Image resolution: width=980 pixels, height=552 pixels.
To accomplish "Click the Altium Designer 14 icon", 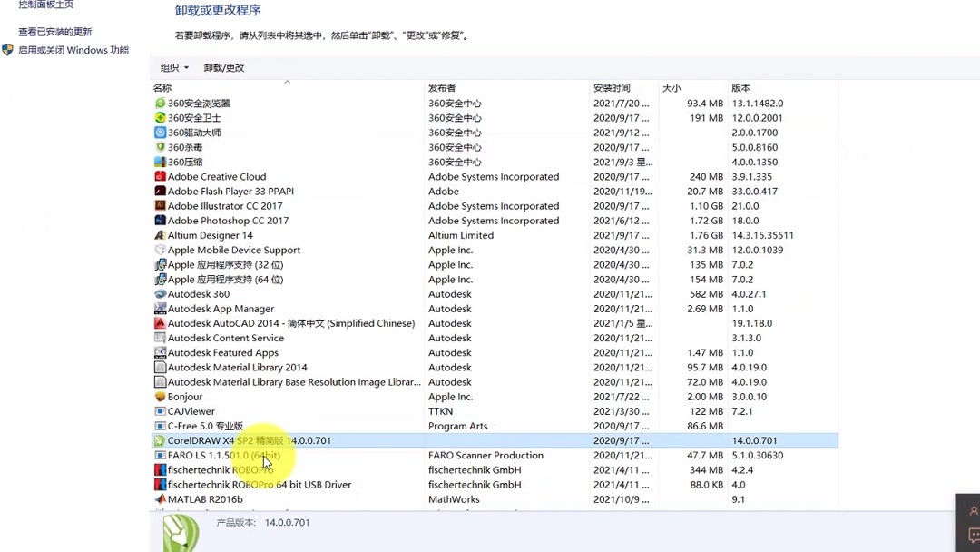I will pyautogui.click(x=162, y=235).
